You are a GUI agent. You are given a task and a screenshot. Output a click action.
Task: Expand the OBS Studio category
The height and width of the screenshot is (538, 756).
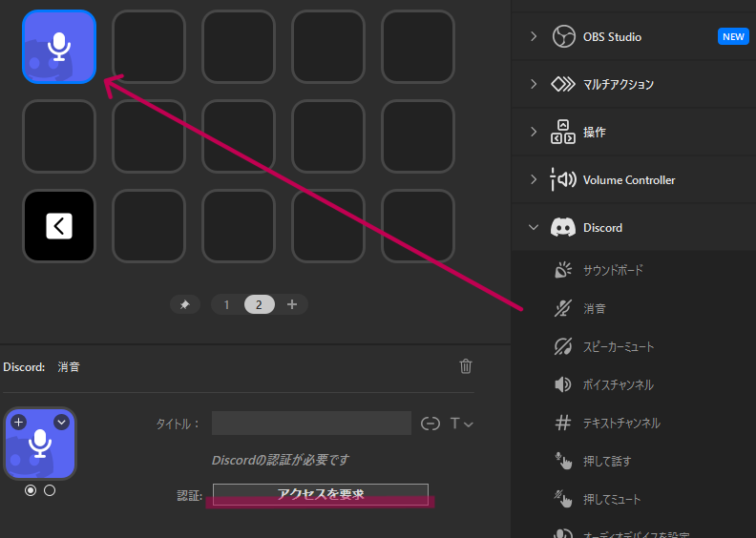534,36
